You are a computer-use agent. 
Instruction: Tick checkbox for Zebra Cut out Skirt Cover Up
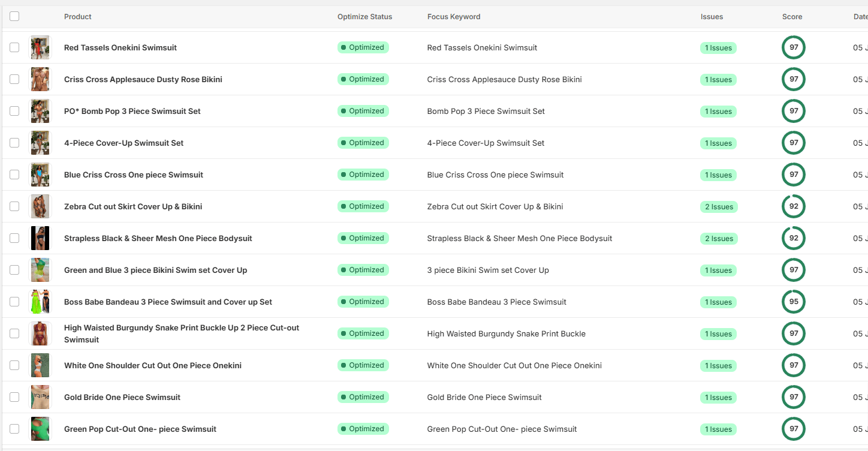click(14, 206)
